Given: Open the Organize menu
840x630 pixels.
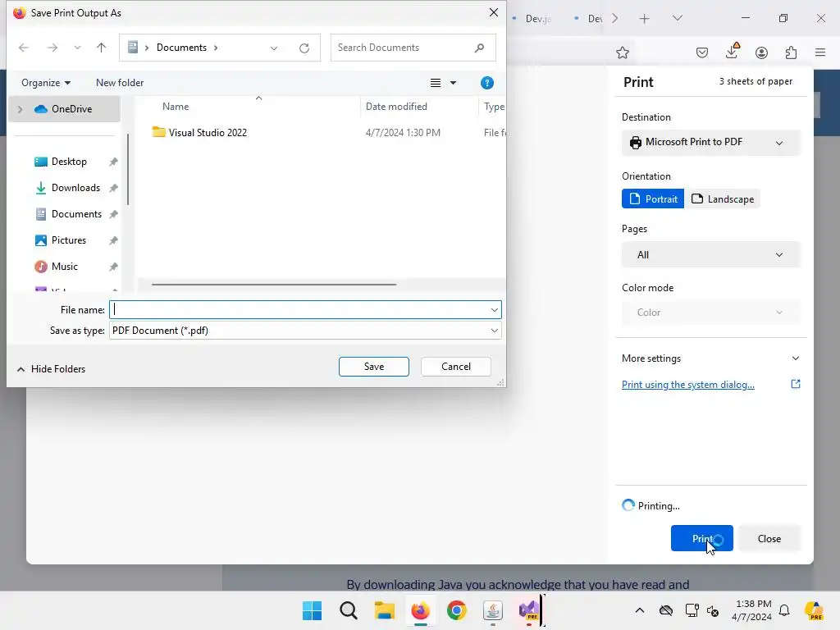Looking at the screenshot, I should click(x=46, y=83).
